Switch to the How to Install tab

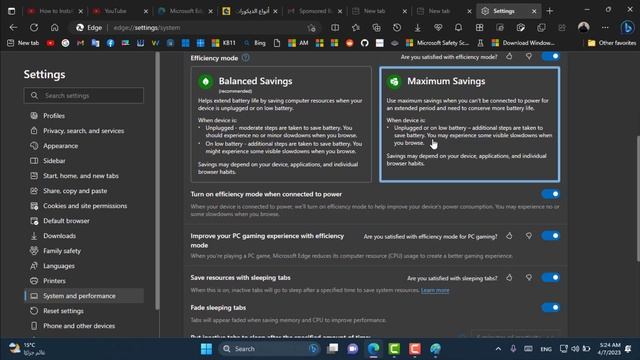(55, 11)
